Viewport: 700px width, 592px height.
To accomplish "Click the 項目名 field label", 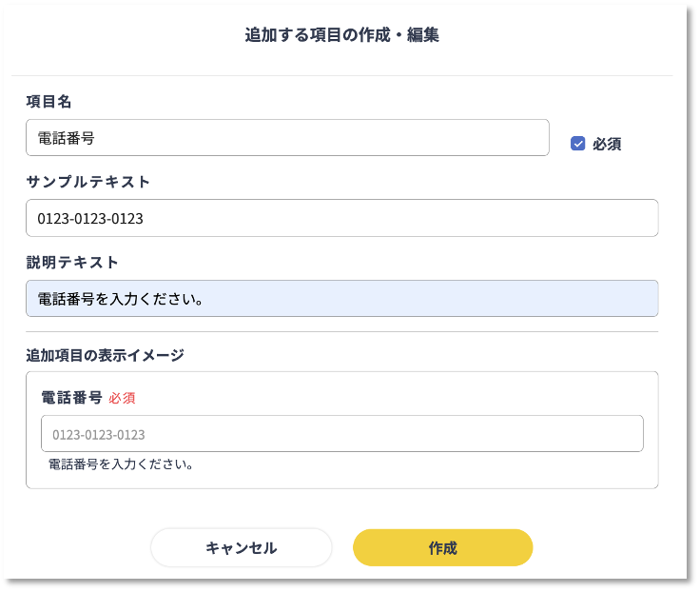I will 49,101.
